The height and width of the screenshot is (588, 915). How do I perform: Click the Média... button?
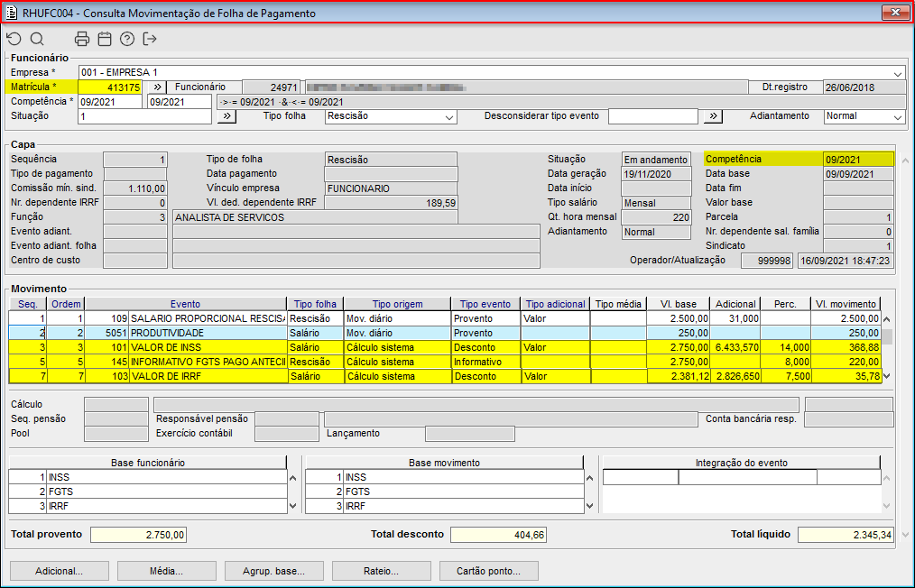[x=167, y=571]
